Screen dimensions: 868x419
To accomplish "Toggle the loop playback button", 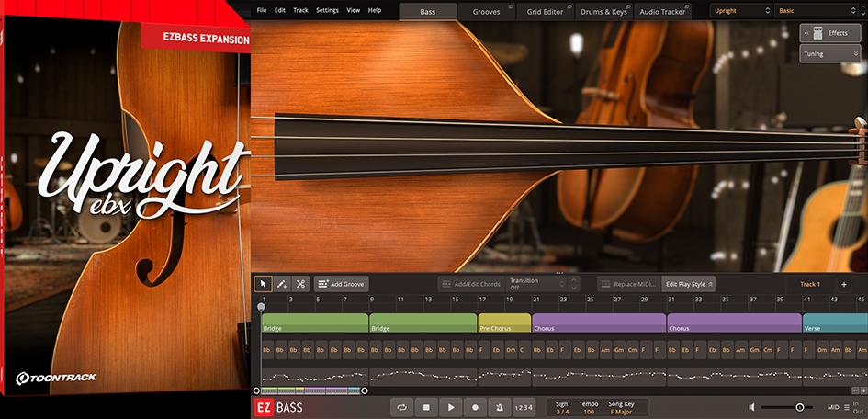I will coord(402,407).
